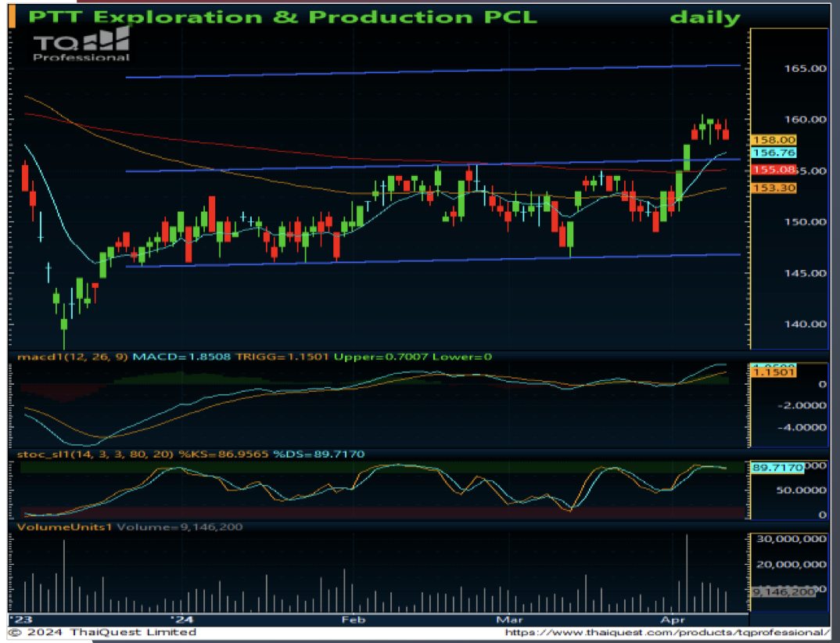The image size is (840, 643).
Task: Select the "daily" timeframe label
Action: pos(705,17)
